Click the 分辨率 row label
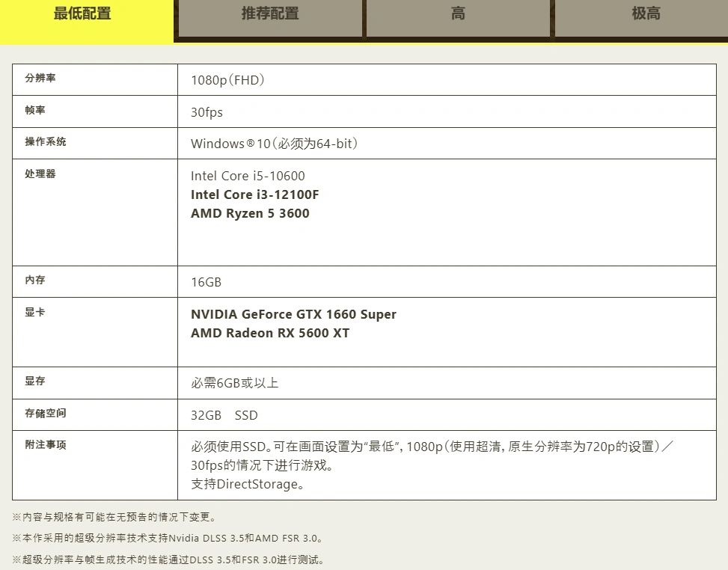The image size is (728, 570). pos(40,79)
